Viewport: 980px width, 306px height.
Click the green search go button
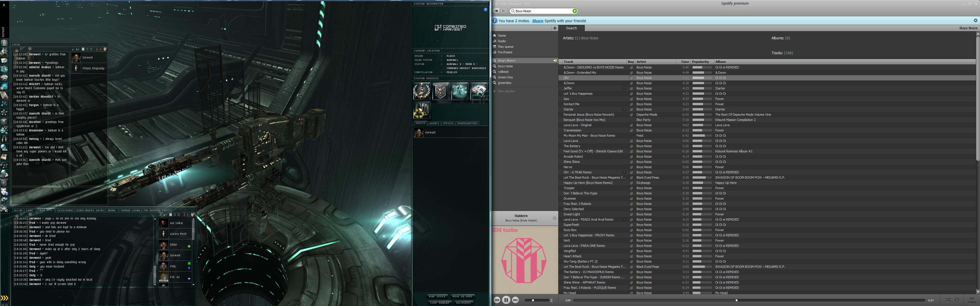(575, 11)
